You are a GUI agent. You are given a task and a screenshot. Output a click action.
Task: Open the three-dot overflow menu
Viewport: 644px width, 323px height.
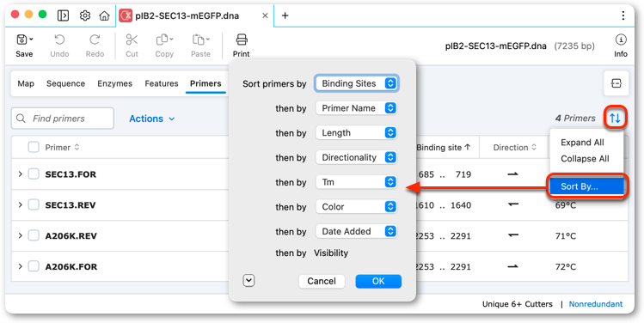point(623,15)
